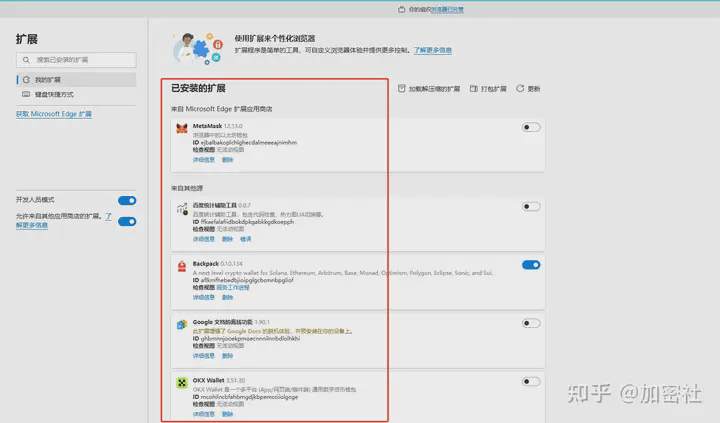Enable the OKX Wallet extension toggle
The height and width of the screenshot is (423, 720).
531,382
